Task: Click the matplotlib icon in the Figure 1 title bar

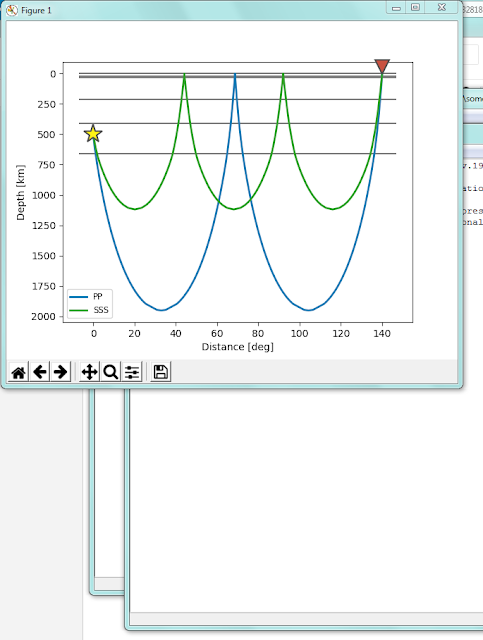Action: [12, 11]
